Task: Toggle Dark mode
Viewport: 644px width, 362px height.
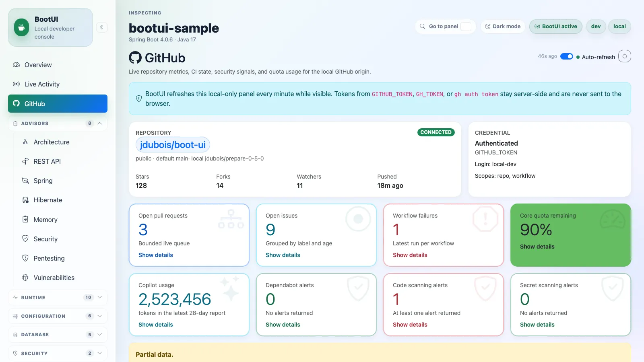Action: click(503, 26)
